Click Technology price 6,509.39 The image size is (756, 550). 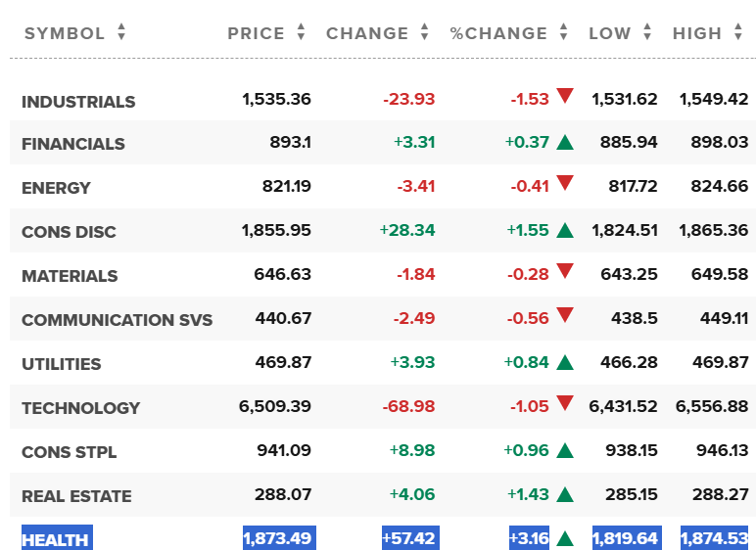(x=275, y=406)
